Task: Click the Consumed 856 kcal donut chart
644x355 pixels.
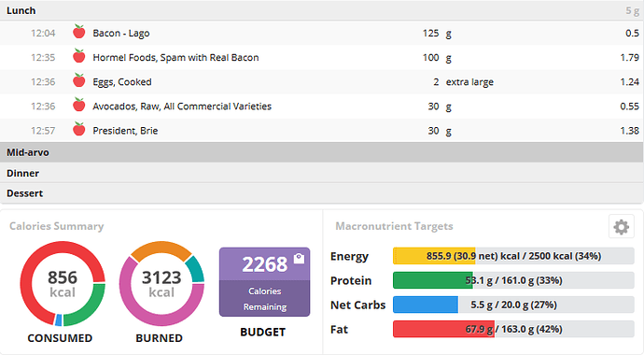Action: tap(63, 283)
